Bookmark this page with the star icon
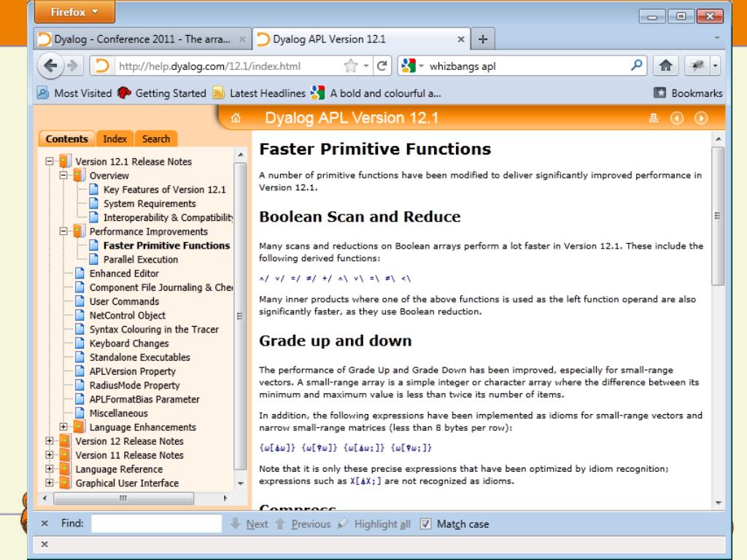This screenshot has height=560, width=747. (x=351, y=66)
